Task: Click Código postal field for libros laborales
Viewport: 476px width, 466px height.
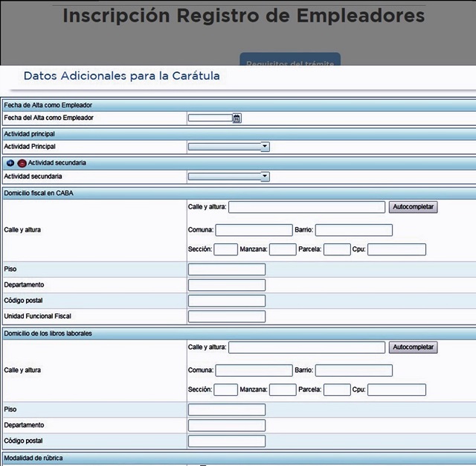Action: pyautogui.click(x=226, y=441)
